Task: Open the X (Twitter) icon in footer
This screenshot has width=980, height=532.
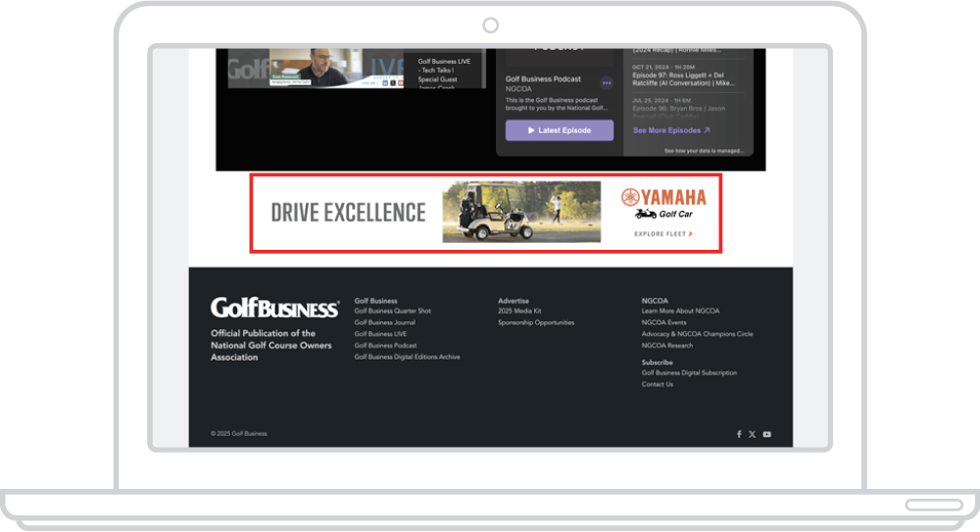Action: pyautogui.click(x=752, y=434)
